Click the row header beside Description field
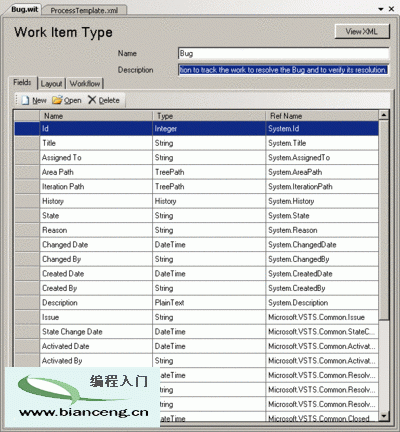Screen dimensions: 400x432 click(27, 303)
